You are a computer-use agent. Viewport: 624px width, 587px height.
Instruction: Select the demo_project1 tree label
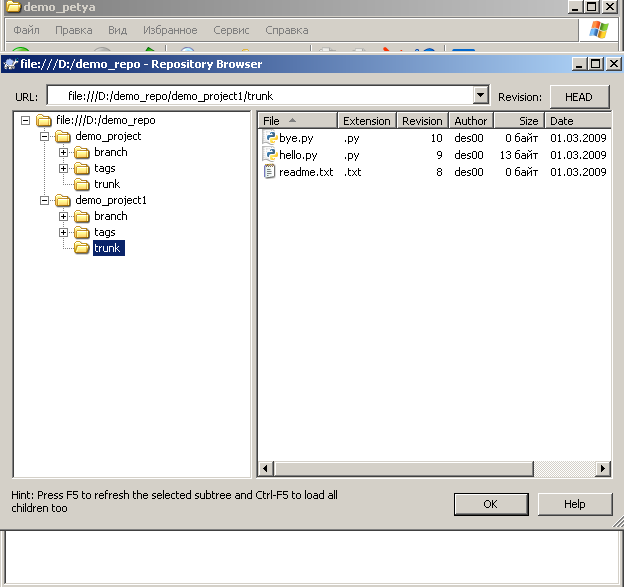click(x=111, y=200)
